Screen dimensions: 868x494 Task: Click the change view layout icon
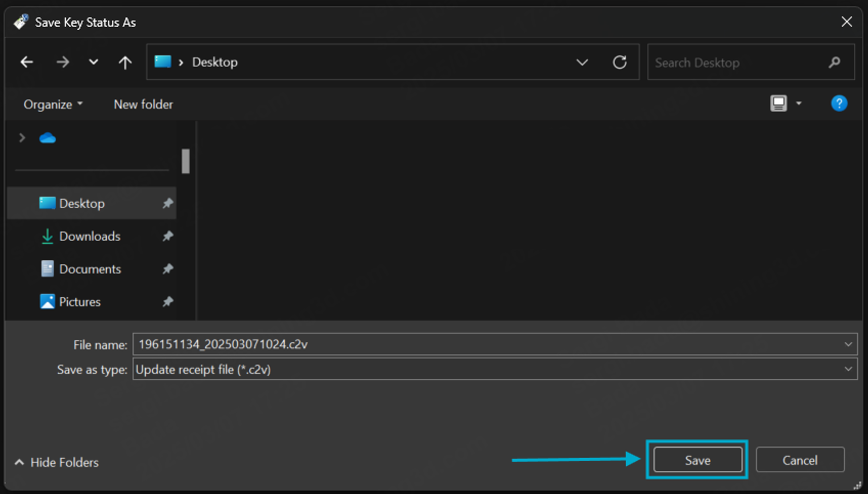778,104
